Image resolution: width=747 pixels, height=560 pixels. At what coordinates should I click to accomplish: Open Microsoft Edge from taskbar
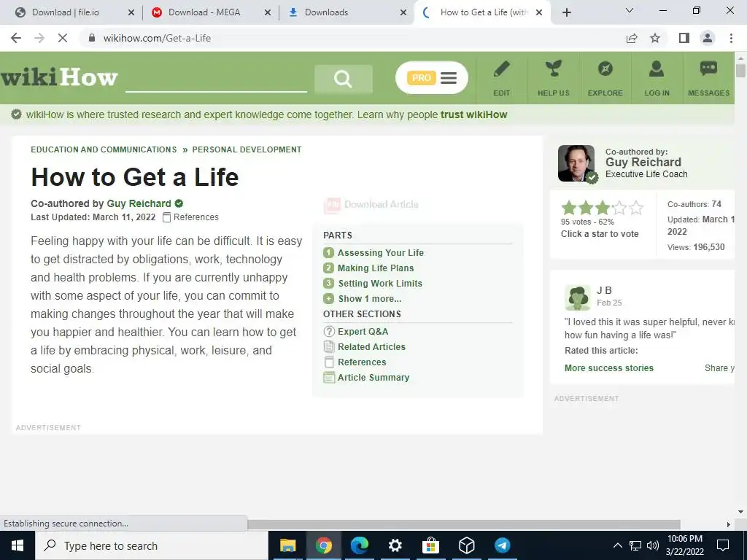click(359, 545)
